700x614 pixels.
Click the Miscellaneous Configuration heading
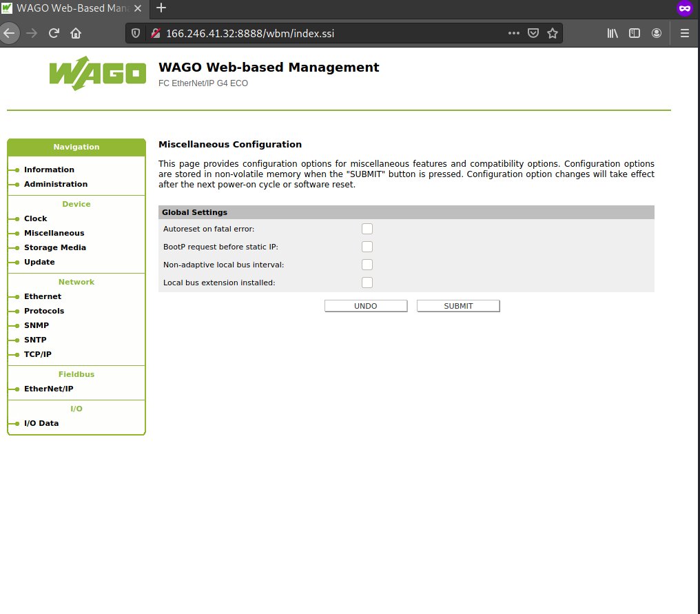pos(230,145)
